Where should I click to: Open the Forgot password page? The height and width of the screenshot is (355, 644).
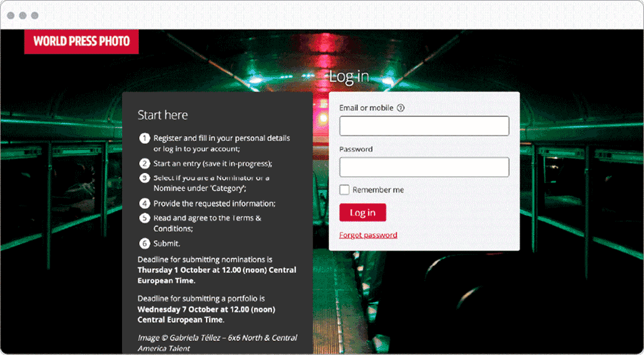click(368, 235)
